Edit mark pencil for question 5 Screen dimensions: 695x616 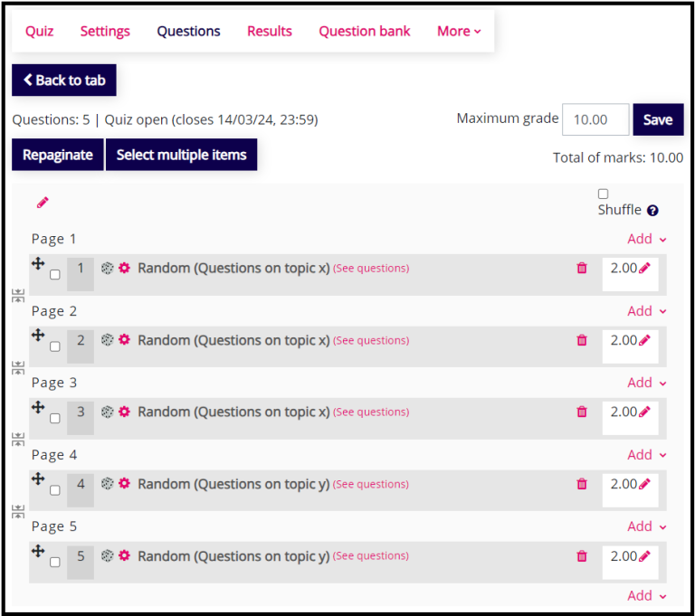tap(644, 555)
